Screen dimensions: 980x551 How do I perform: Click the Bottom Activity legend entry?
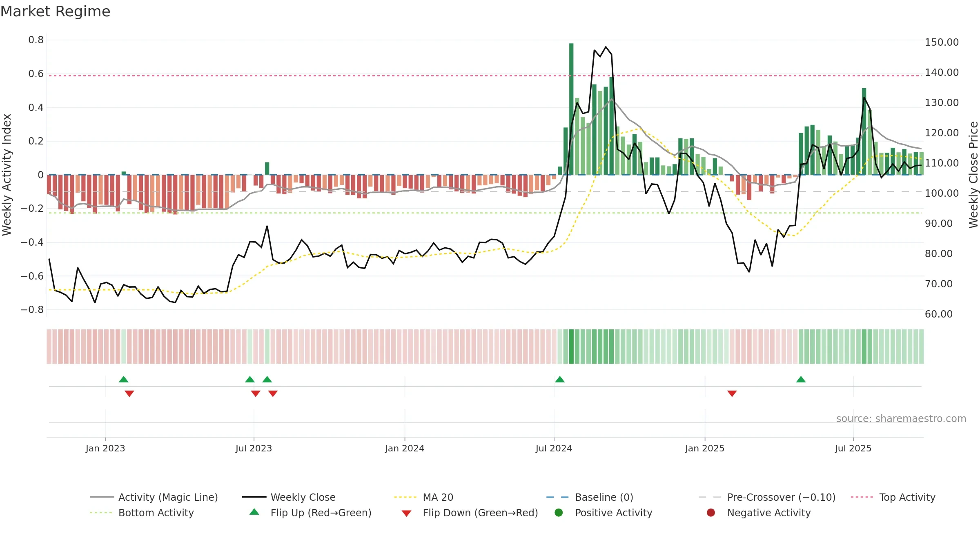(142, 513)
